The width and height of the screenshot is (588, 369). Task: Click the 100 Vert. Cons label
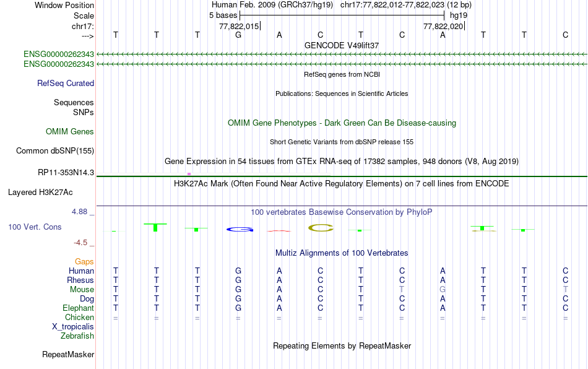pos(35,227)
